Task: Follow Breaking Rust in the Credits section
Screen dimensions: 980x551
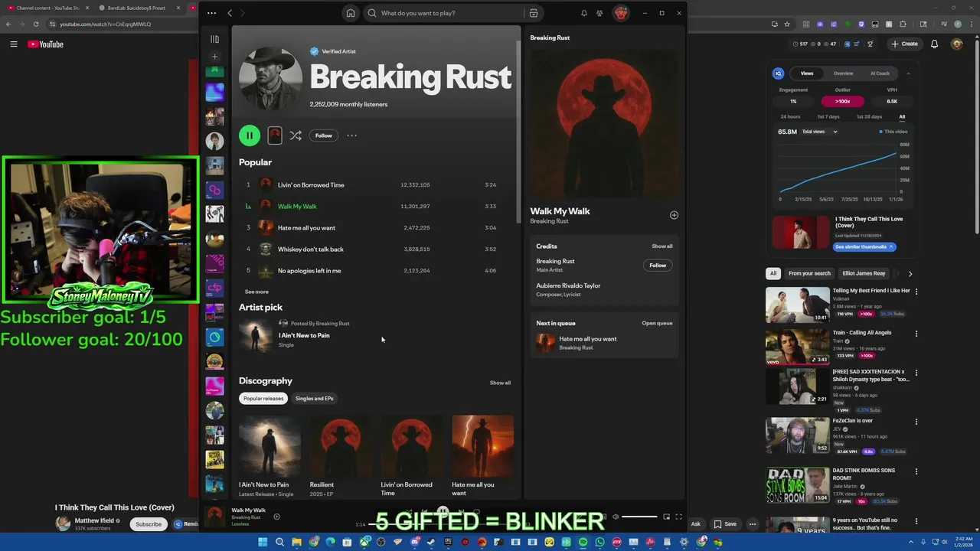Action: pos(658,265)
